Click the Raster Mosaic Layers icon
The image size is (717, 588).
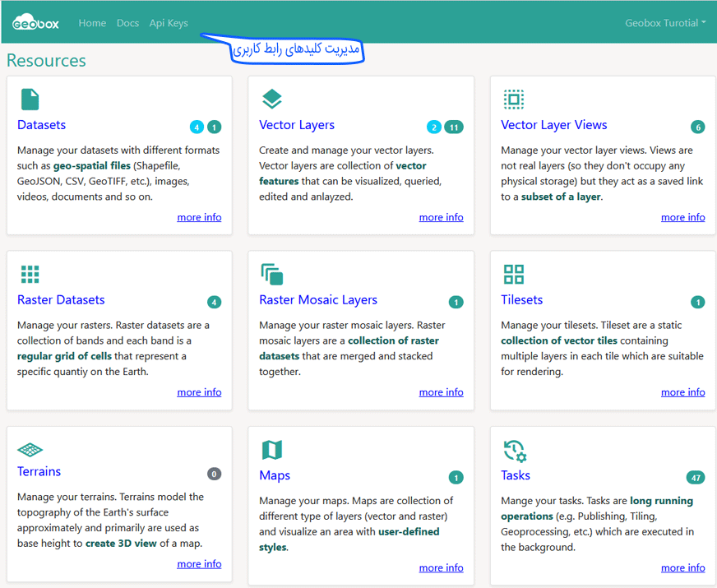[271, 274]
